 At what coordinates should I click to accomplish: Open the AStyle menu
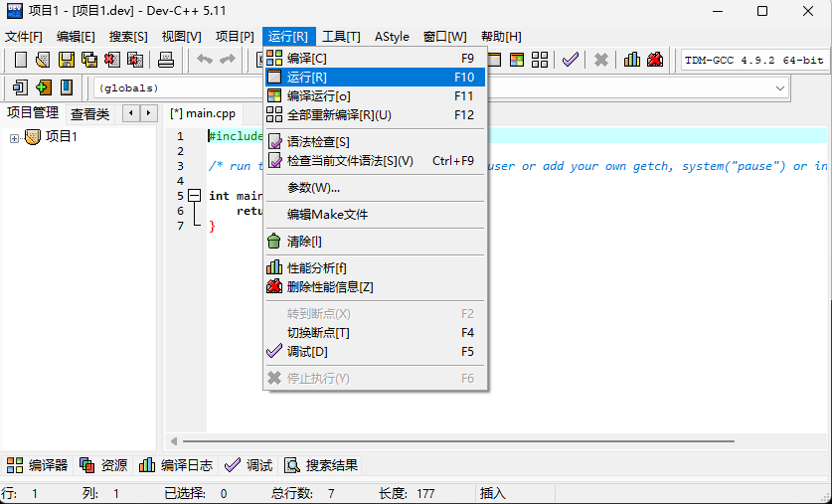click(392, 37)
